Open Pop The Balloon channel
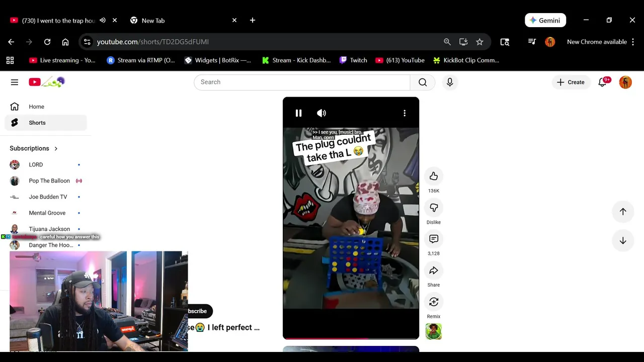Viewport: 644px width, 362px height. [x=46, y=180]
